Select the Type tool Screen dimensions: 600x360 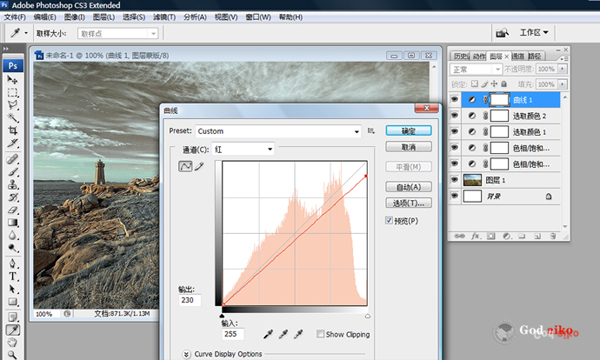click(x=13, y=276)
